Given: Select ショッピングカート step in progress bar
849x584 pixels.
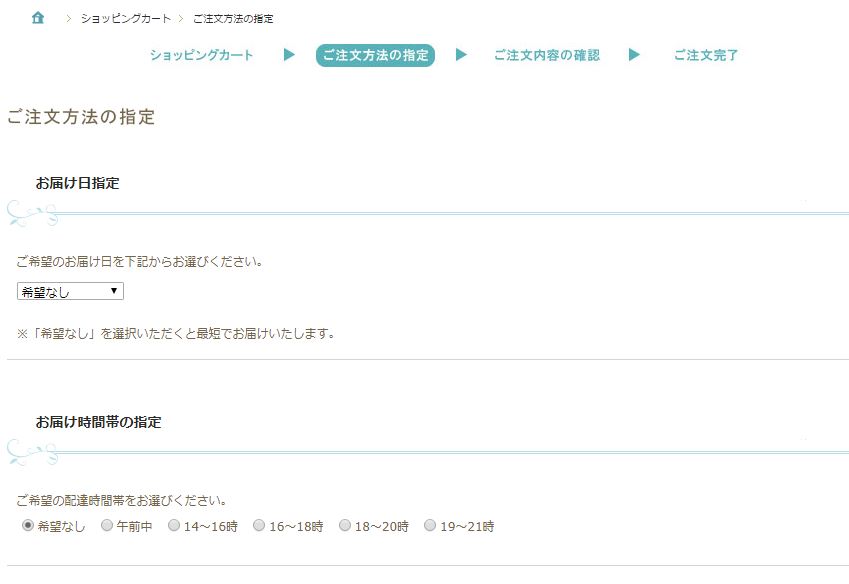Looking at the screenshot, I should [x=201, y=55].
